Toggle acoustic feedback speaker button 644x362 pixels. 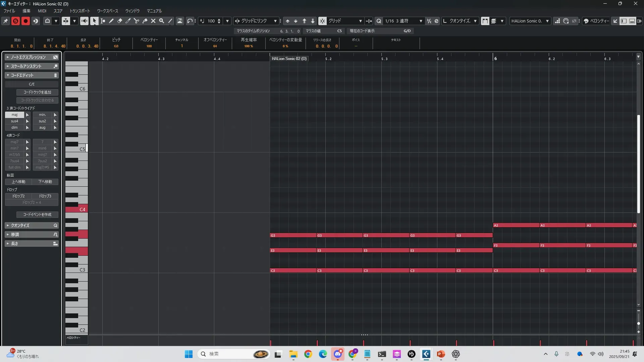pos(84,21)
